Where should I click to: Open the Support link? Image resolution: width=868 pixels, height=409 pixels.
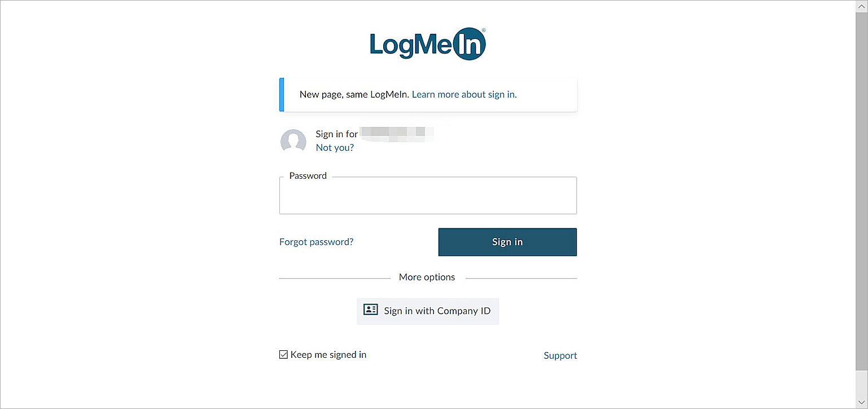pyautogui.click(x=560, y=355)
